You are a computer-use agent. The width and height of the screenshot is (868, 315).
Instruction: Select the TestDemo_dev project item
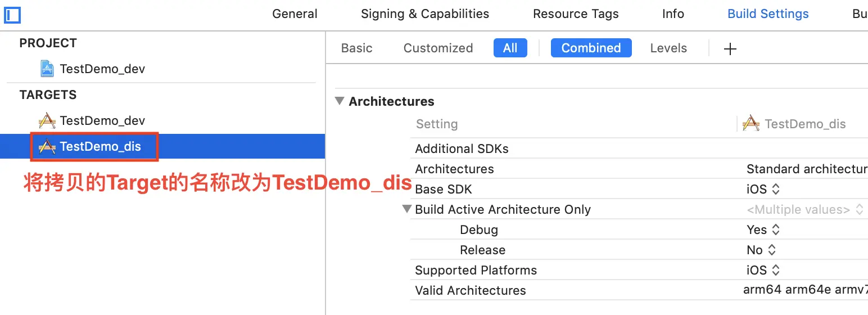pyautogui.click(x=102, y=69)
